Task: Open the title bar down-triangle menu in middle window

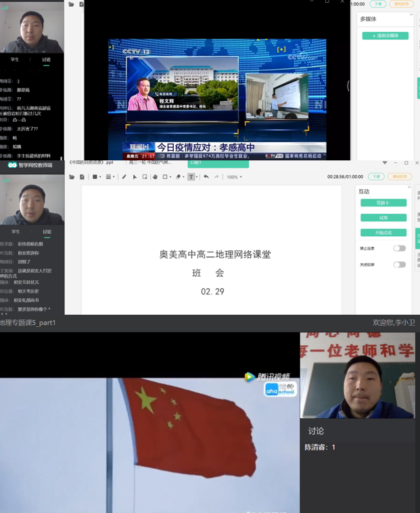Action: pyautogui.click(x=385, y=162)
